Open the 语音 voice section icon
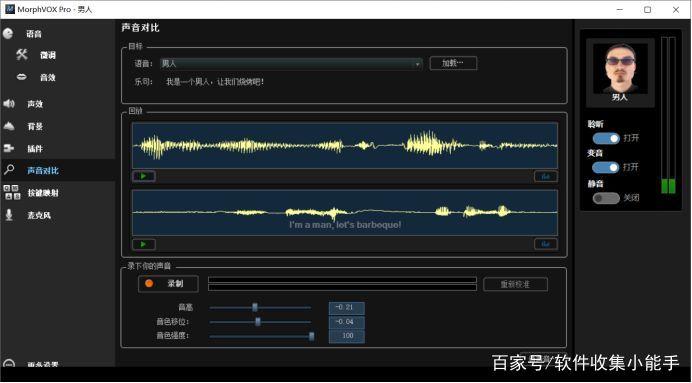This screenshot has width=692, height=383. coord(8,33)
